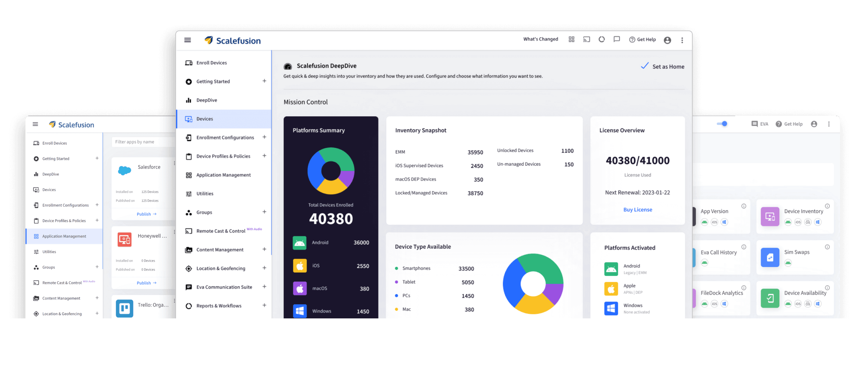
Task: Refresh the dashboard using the sync icon
Action: [x=602, y=40]
